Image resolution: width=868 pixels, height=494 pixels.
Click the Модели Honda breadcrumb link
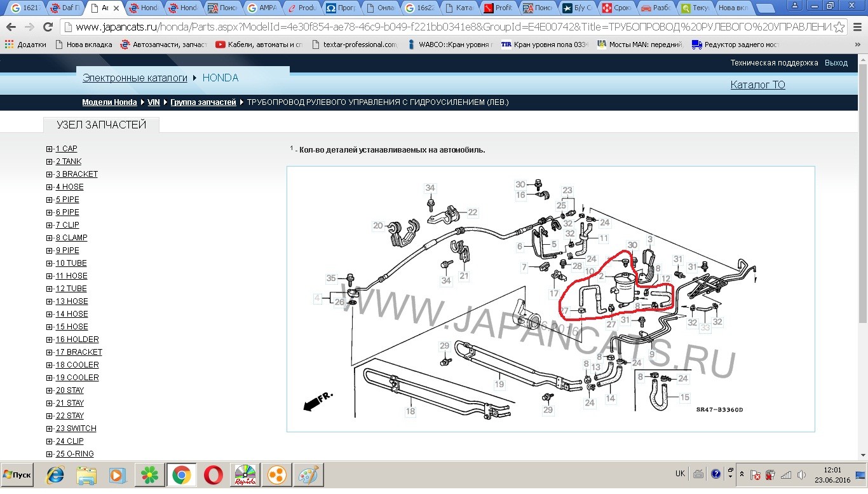coord(109,102)
